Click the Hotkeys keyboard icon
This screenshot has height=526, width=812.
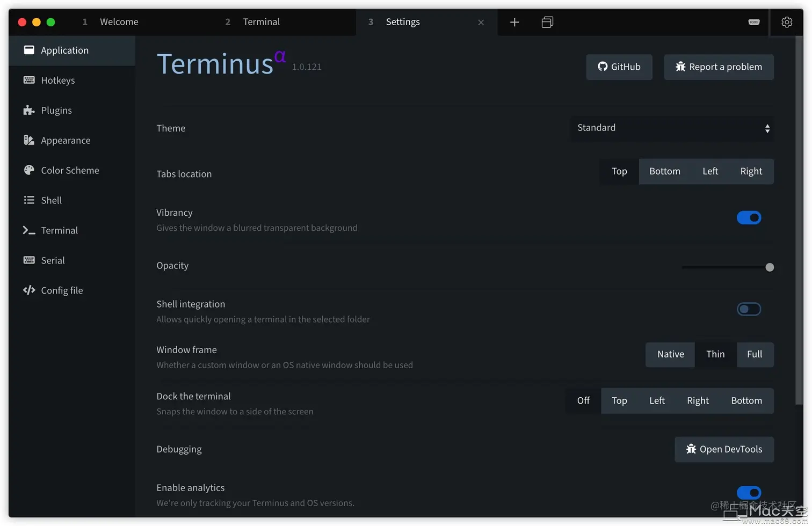coord(29,80)
